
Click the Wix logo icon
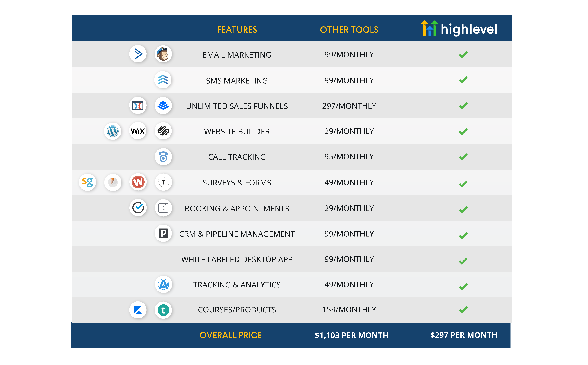click(x=138, y=131)
